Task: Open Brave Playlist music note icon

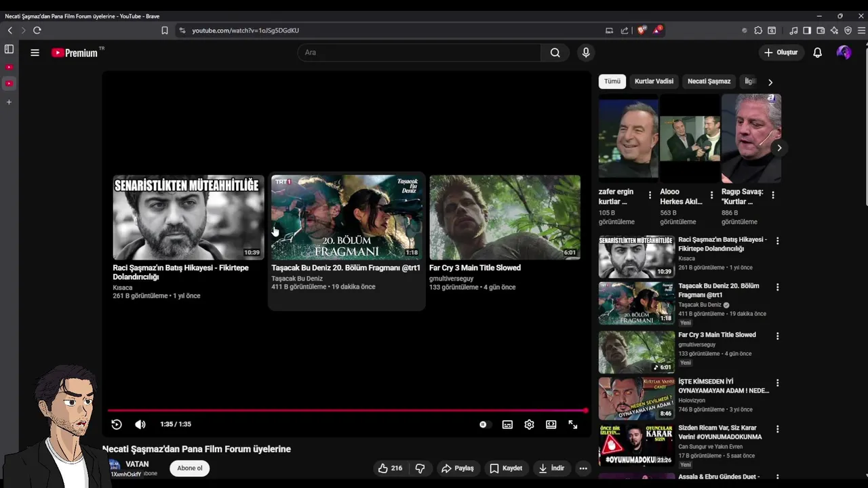Action: tap(793, 30)
